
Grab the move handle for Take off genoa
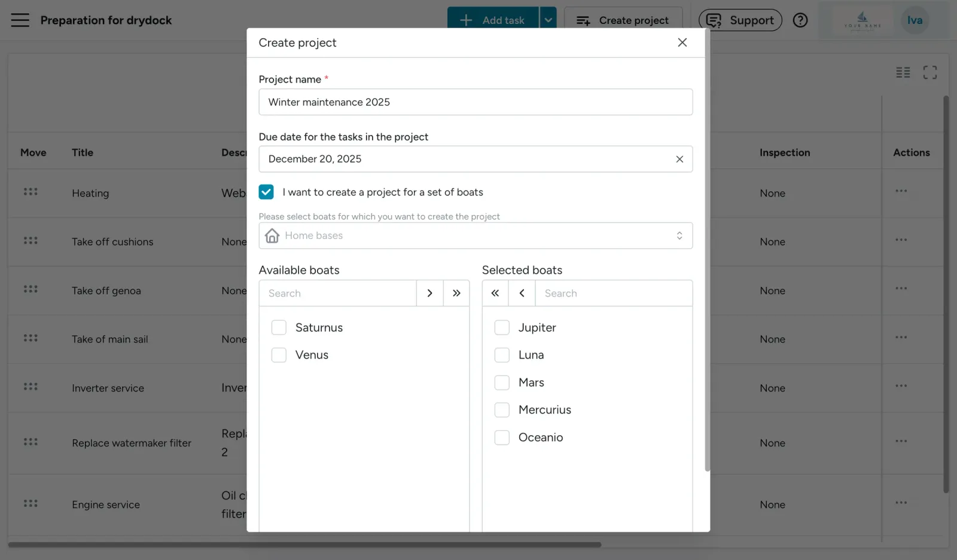[31, 289]
